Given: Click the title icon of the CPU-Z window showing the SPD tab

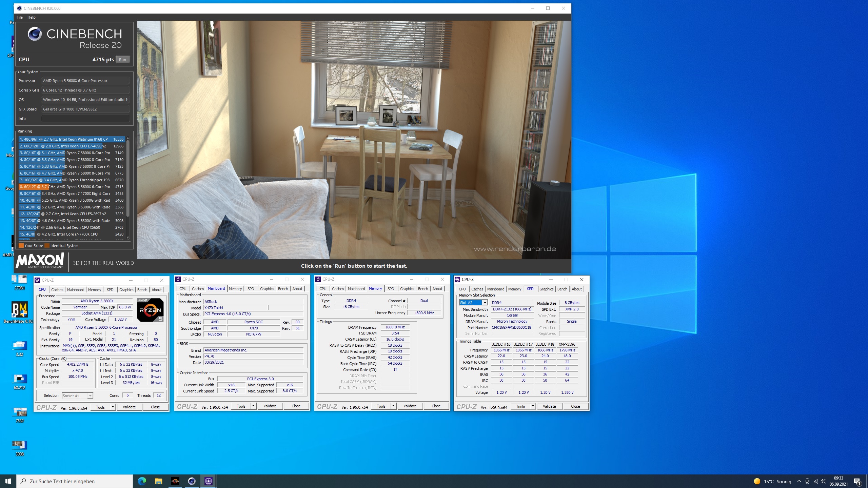Looking at the screenshot, I should [x=457, y=280].
